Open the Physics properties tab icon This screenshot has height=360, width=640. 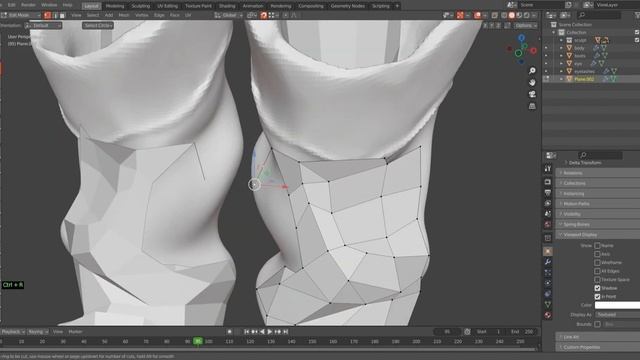click(x=548, y=283)
